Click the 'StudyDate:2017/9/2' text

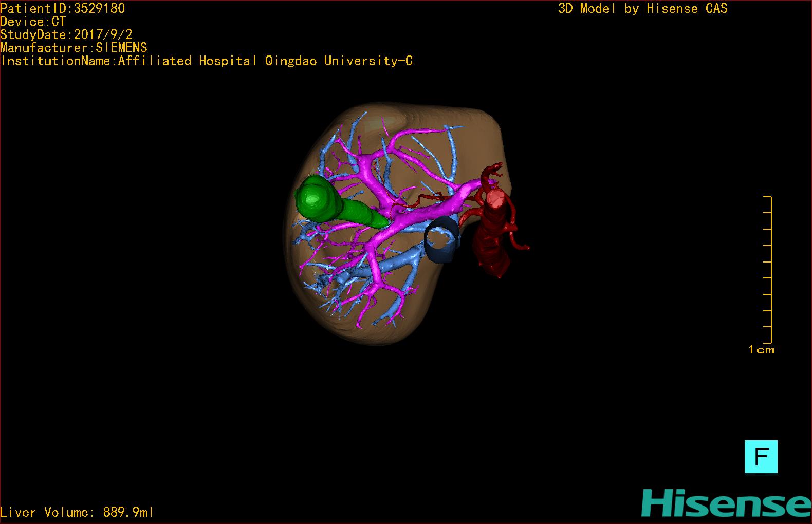tap(66, 34)
